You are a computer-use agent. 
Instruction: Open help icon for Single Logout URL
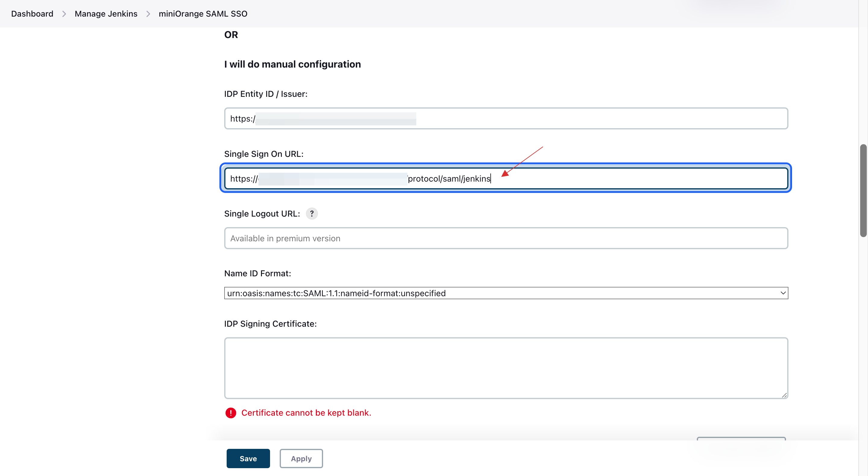click(x=312, y=214)
